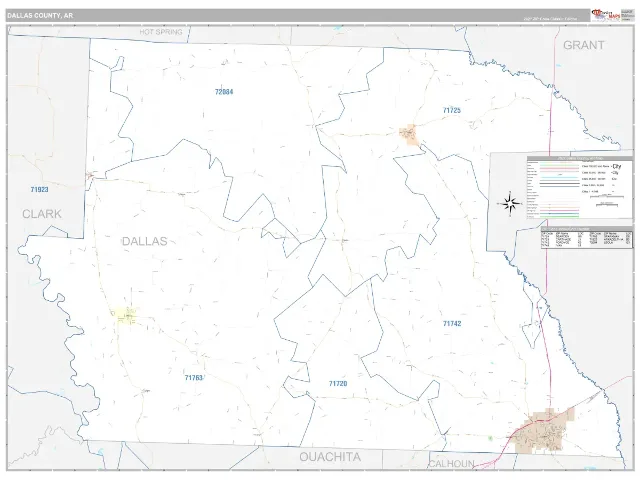Image resolution: width=640 pixels, height=480 pixels.
Task: Click the CLARK county label
Action: [42, 213]
